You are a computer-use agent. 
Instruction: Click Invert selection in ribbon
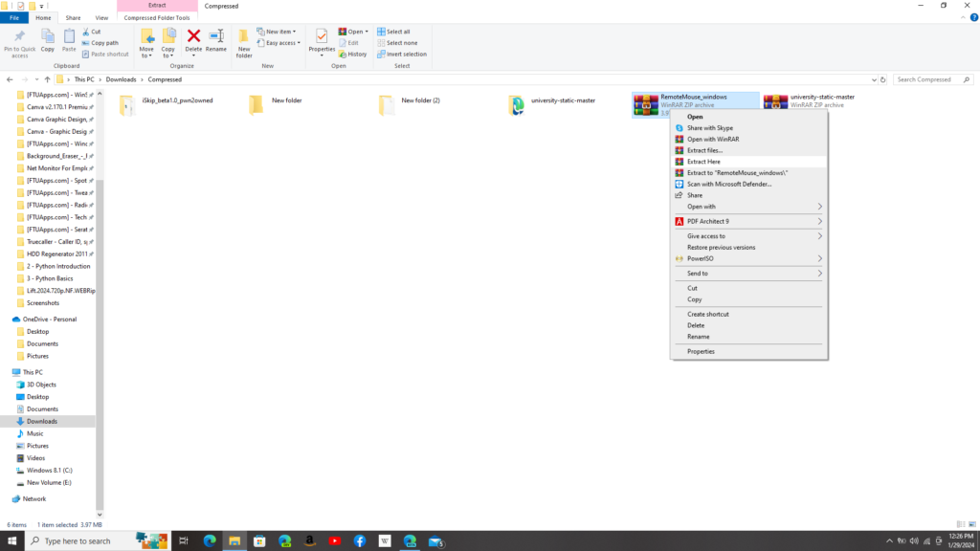[x=402, y=55]
